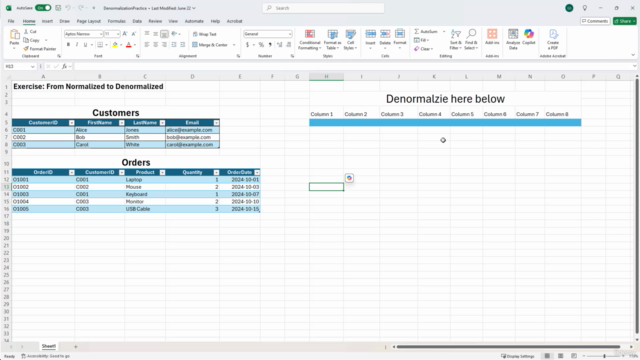Click the Name Box
Screen dimensions: 640x360
(20, 66)
